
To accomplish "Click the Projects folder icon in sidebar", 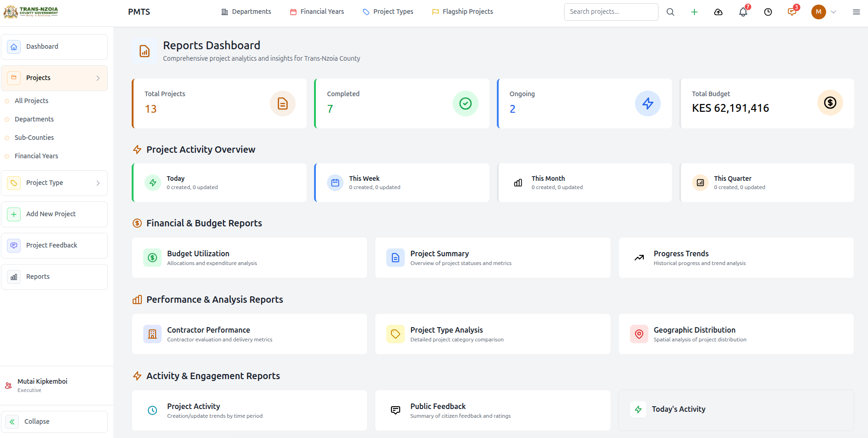I will [x=14, y=78].
